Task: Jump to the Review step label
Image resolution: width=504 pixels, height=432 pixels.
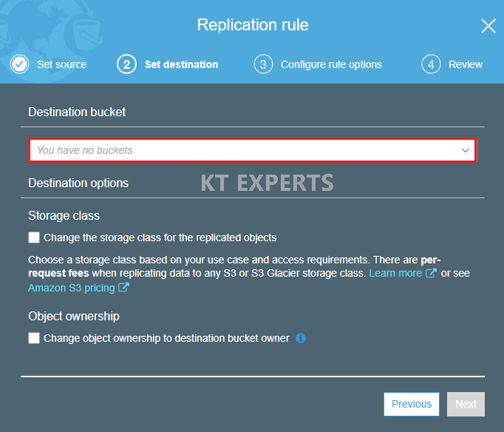Action: tap(466, 64)
